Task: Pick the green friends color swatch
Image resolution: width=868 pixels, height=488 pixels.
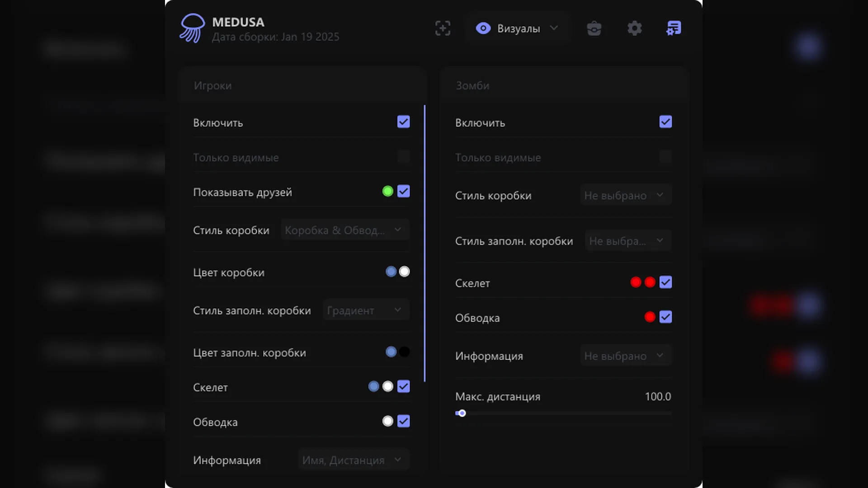Action: click(x=387, y=192)
